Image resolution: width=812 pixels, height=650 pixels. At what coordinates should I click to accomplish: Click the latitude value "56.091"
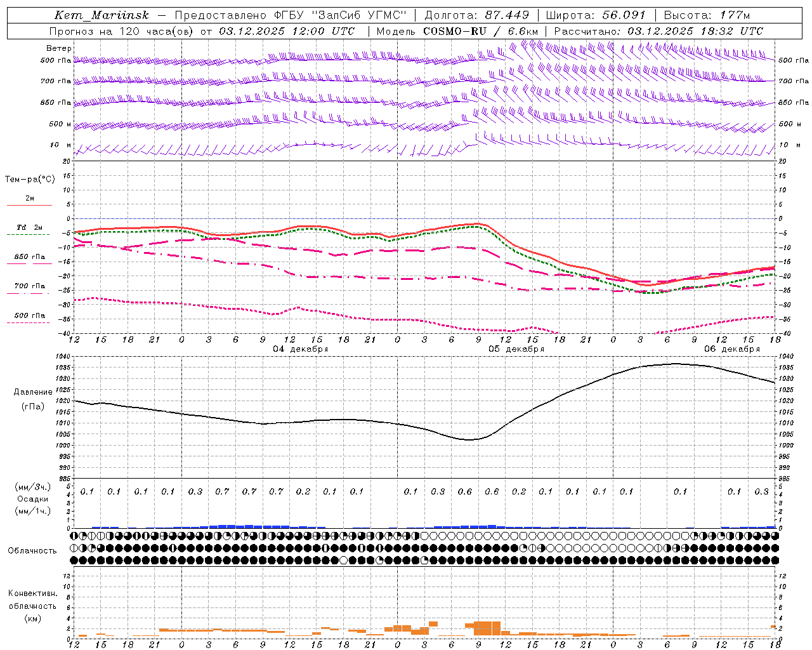click(624, 15)
